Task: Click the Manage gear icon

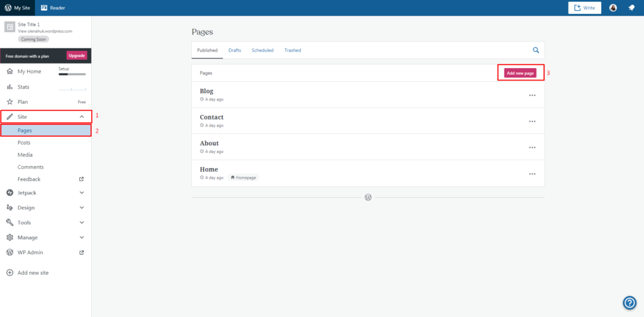Action: 10,237
